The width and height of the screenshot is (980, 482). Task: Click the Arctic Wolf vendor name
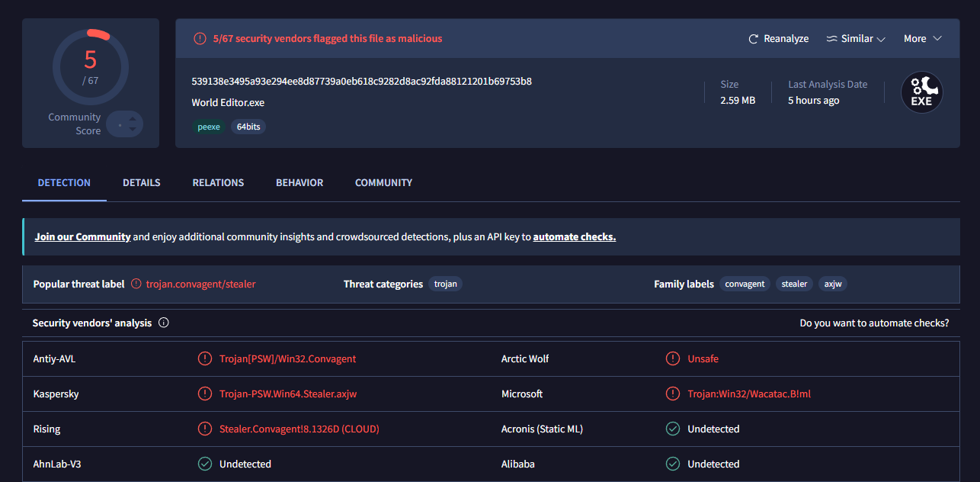click(525, 358)
